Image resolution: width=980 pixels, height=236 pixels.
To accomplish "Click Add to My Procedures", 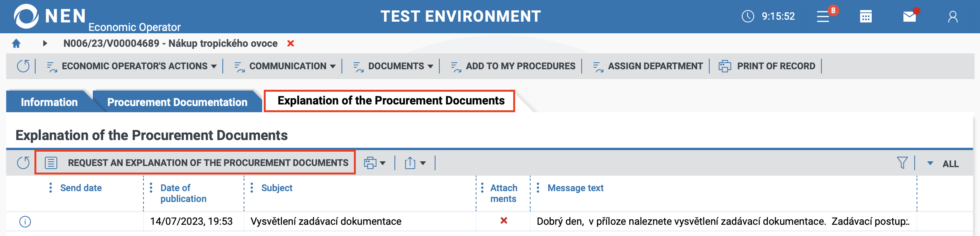I will pos(513,66).
